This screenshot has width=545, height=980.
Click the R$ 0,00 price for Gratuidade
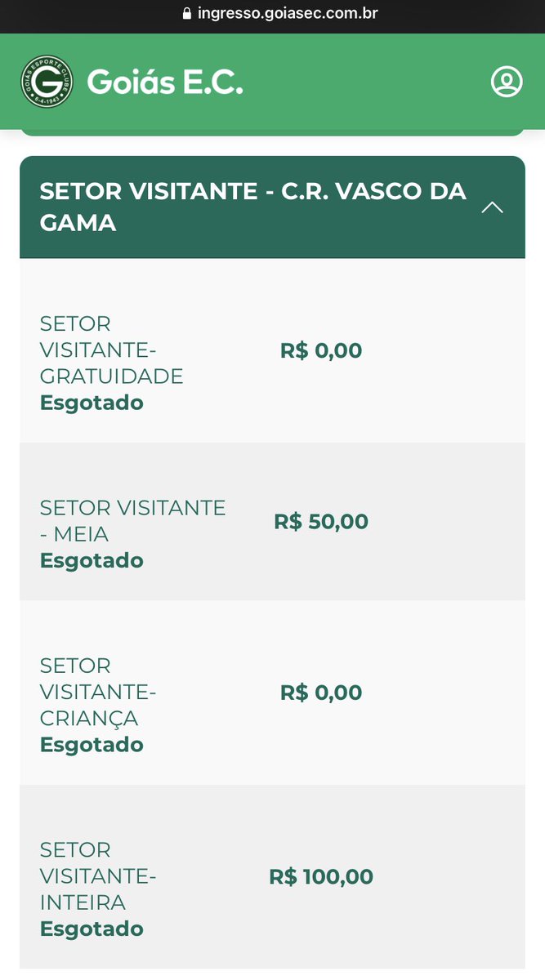[x=321, y=351]
